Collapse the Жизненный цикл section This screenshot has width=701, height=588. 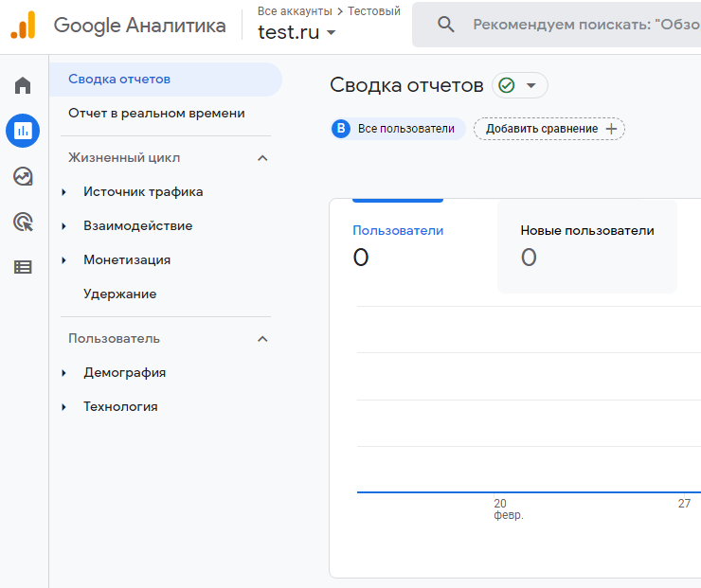pos(263,158)
